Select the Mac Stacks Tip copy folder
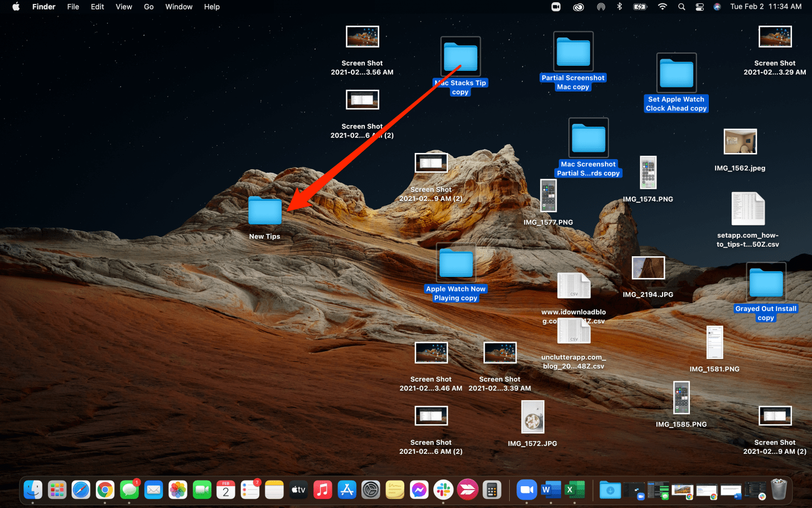Image resolution: width=812 pixels, height=508 pixels. click(461, 57)
